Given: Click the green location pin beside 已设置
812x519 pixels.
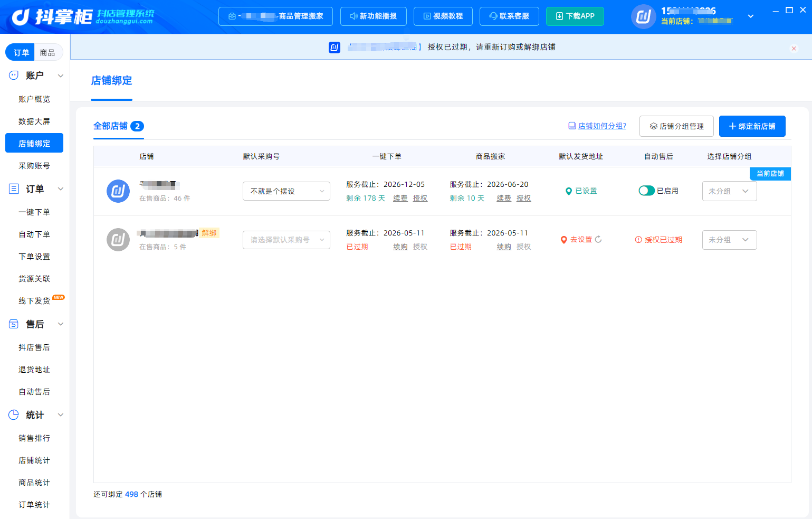Looking at the screenshot, I should [569, 191].
